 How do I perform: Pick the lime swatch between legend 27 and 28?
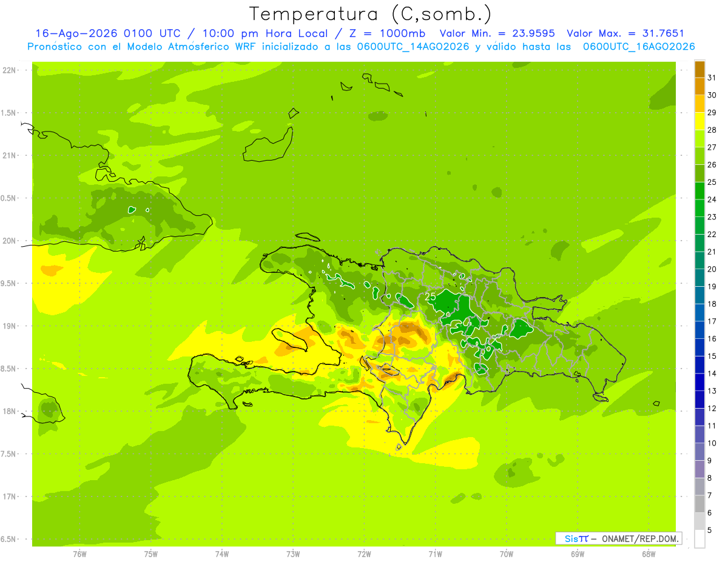(x=699, y=138)
